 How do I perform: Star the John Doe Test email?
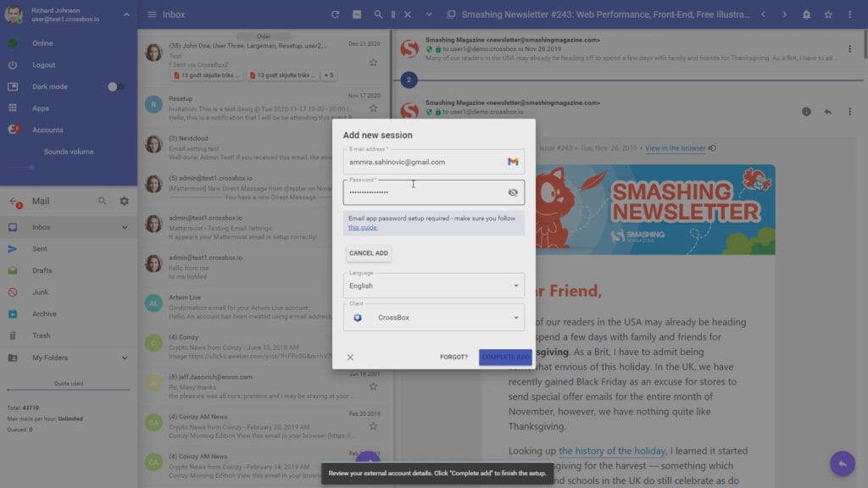pos(373,62)
